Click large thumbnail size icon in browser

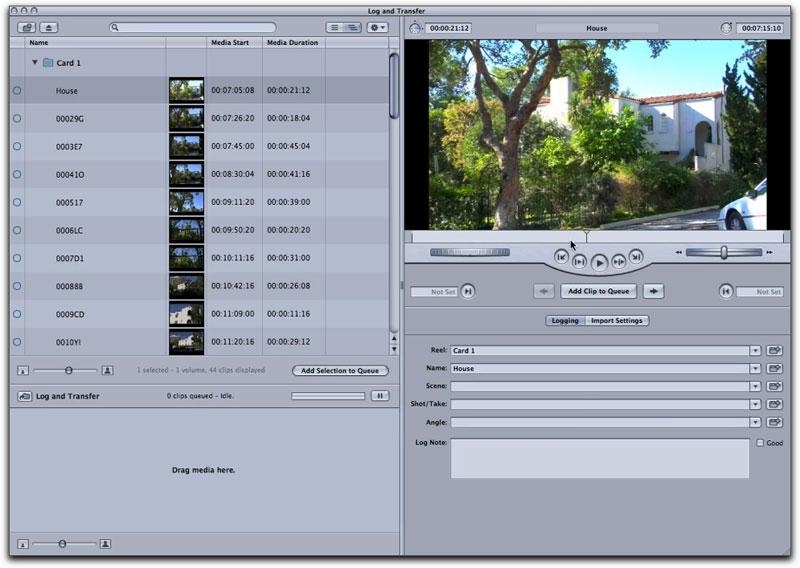107,371
